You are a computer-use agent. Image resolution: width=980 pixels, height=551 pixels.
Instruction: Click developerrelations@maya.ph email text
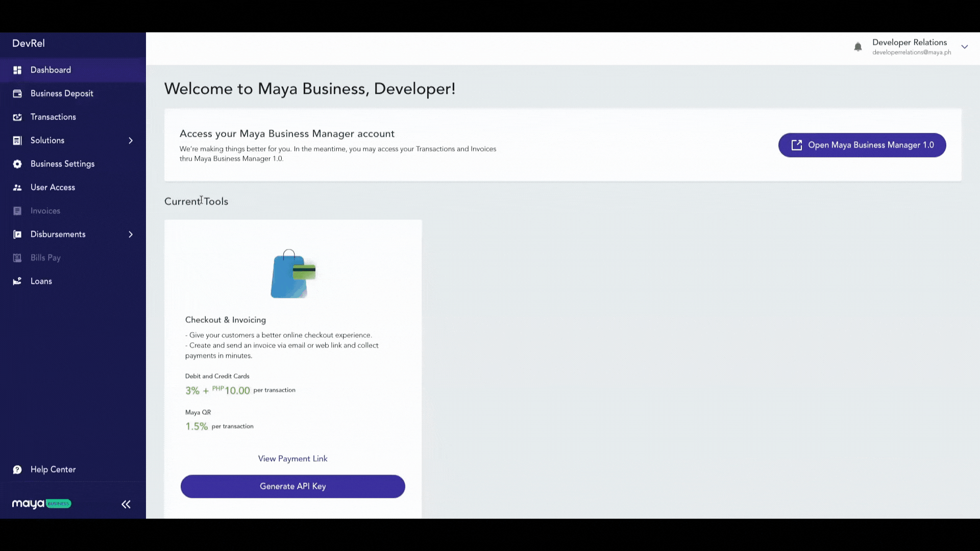(912, 53)
